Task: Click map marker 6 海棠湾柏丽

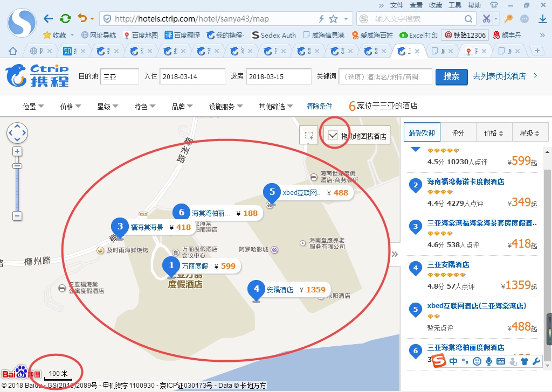Action: point(181,213)
